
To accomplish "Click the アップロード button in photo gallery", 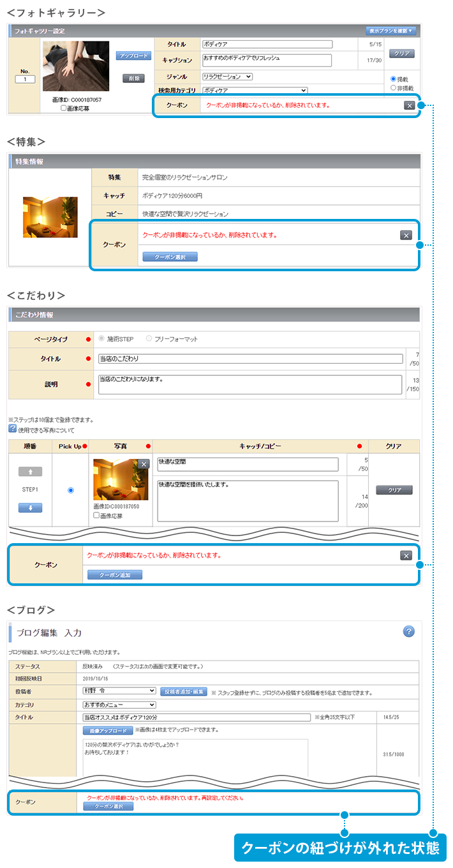I will click(x=133, y=56).
